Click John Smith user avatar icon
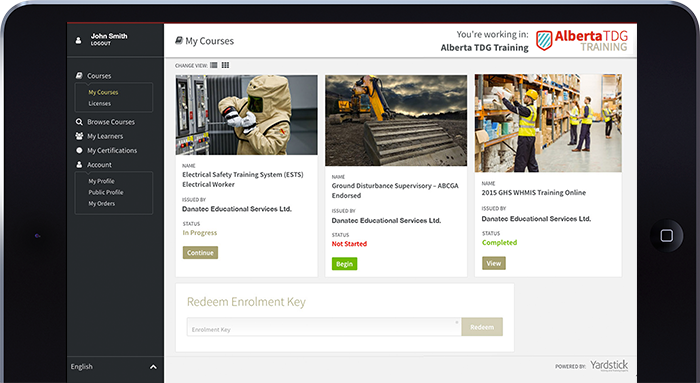Screen dimensions: 700x383 [x=78, y=40]
